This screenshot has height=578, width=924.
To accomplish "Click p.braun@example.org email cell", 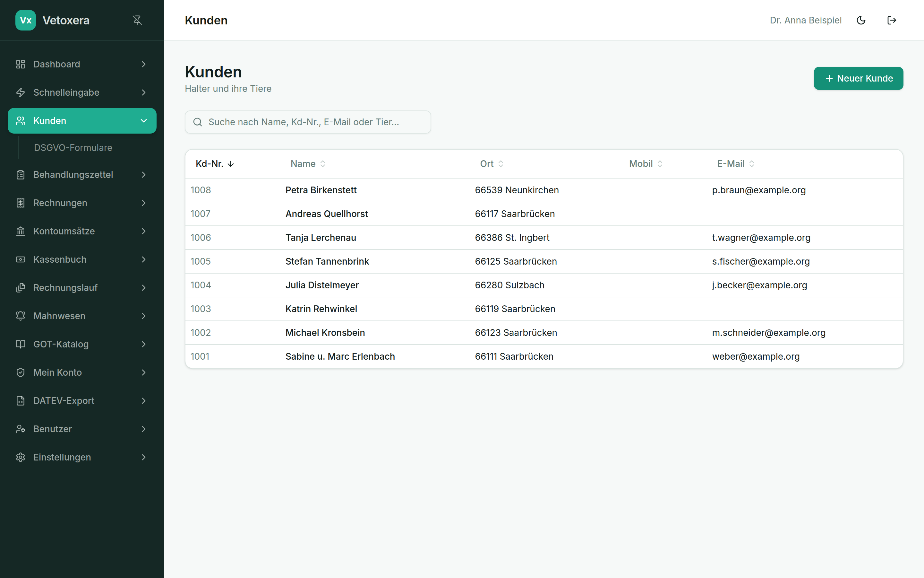I will click(x=759, y=190).
